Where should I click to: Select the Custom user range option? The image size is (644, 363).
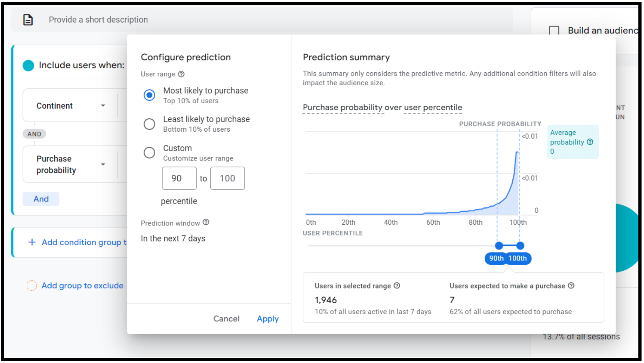(149, 152)
